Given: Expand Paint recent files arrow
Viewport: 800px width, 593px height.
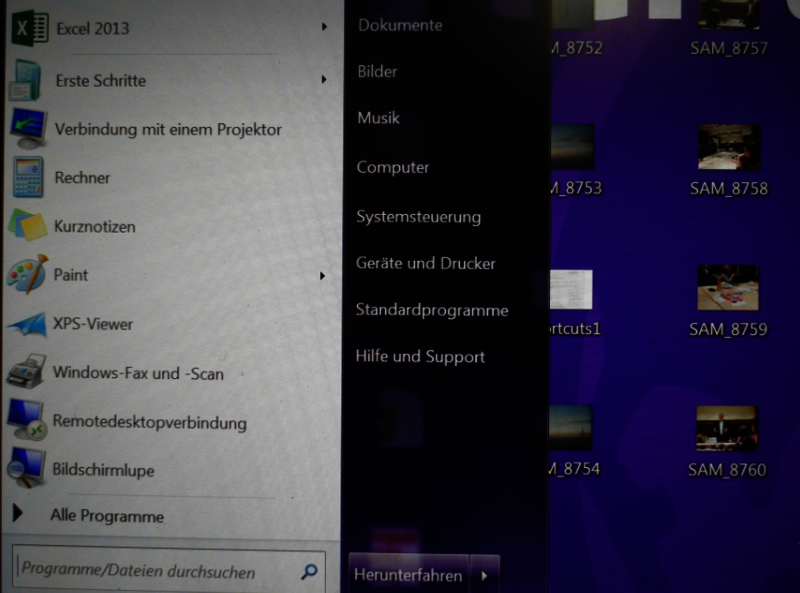Looking at the screenshot, I should (322, 276).
